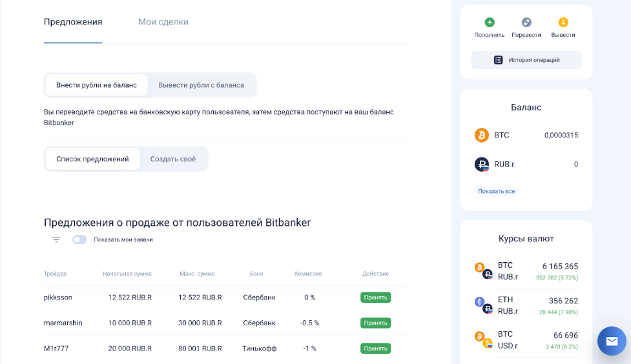The image size is (631, 364).
Task: Click the Тинькофф bank cell
Action: click(259, 349)
